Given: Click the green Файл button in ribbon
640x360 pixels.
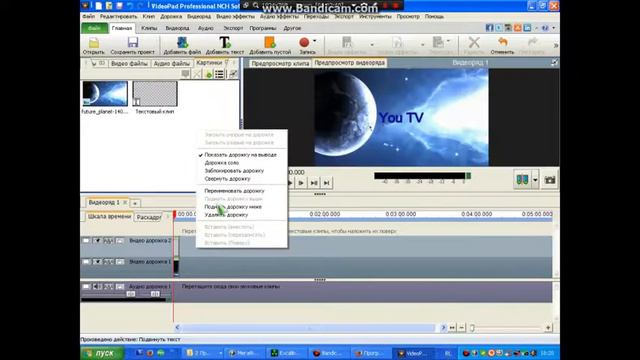Looking at the screenshot, I should click(x=94, y=28).
